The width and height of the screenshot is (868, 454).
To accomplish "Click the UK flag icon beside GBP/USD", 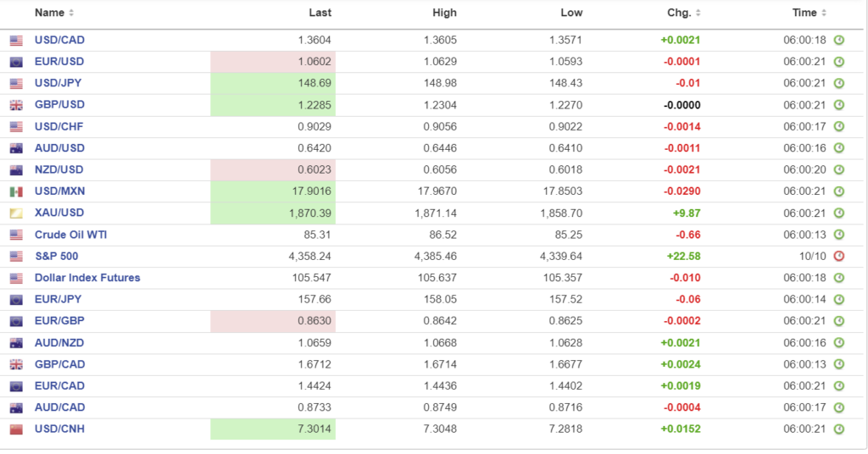I will [x=16, y=105].
